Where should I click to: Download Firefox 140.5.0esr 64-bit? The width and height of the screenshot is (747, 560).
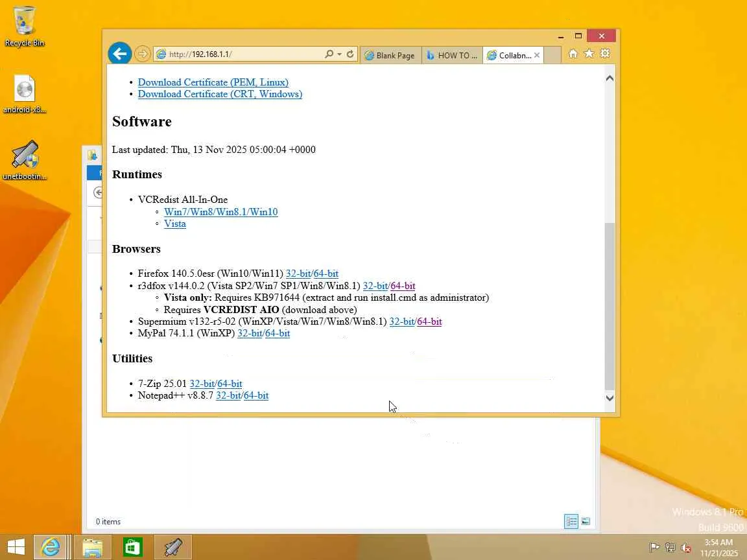[326, 274]
